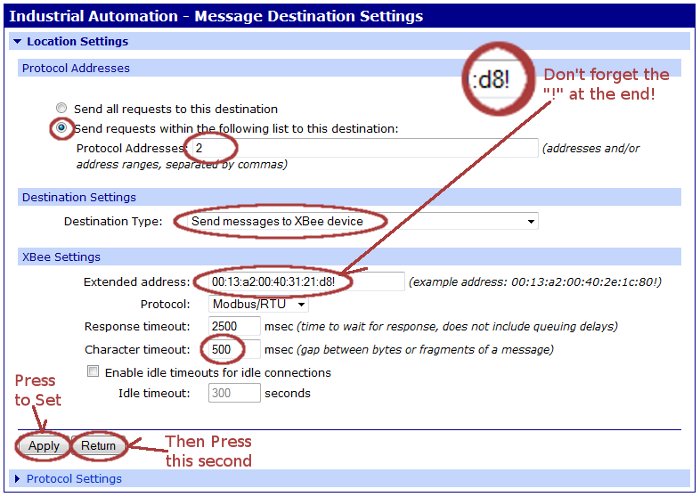Click the Character timeout field

235,349
